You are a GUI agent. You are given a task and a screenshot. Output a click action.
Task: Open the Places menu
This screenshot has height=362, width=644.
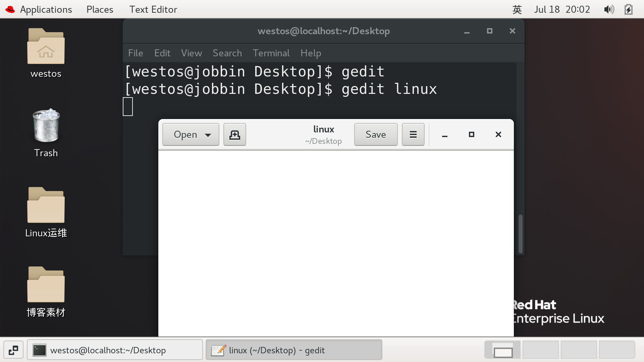(x=100, y=9)
